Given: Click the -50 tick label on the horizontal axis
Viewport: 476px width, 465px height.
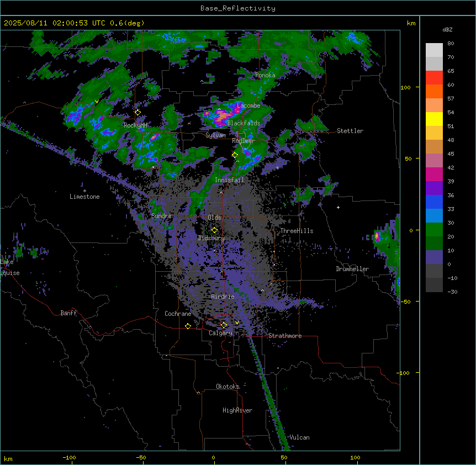Looking at the screenshot, I should [141, 457].
